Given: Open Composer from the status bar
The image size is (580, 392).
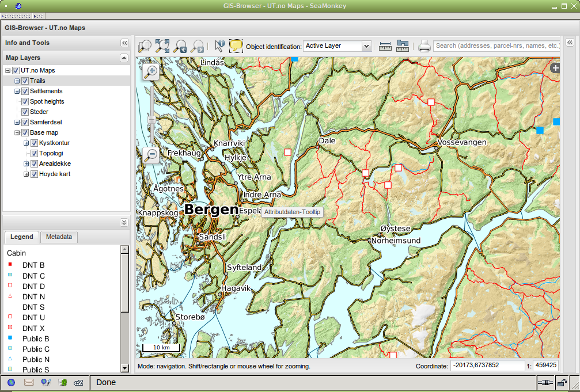Looking at the screenshot, I should click(46, 382).
